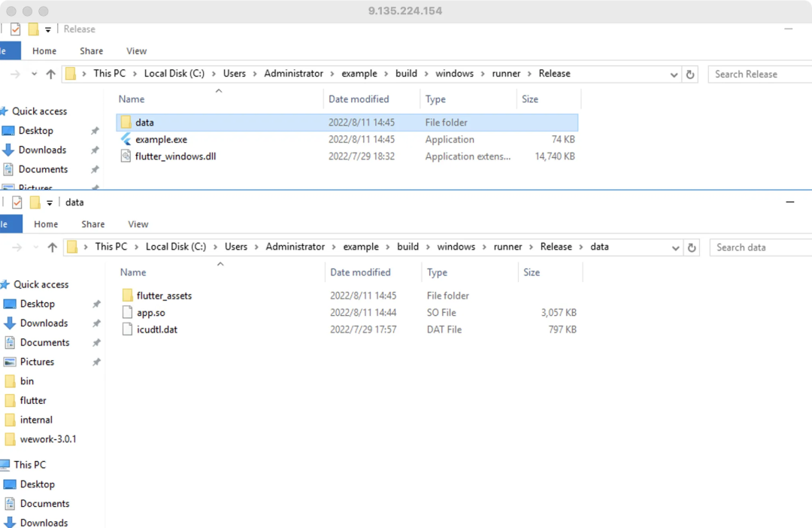Screen dimensions: 812x528
Task: Open Desktop under This PC in data sidebar
Action: point(38,484)
